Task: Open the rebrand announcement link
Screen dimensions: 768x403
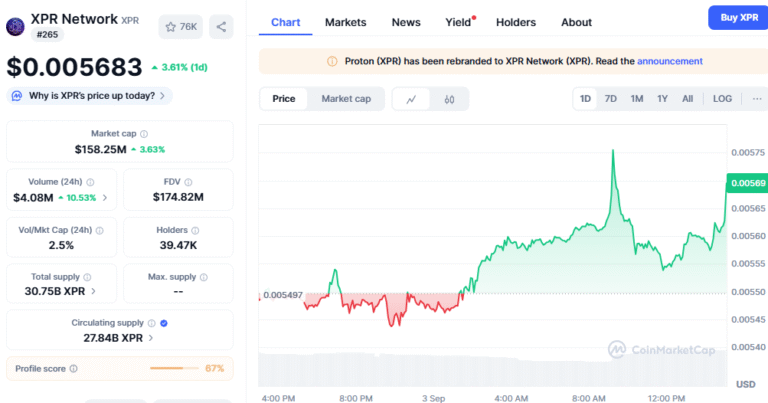Action: point(669,61)
